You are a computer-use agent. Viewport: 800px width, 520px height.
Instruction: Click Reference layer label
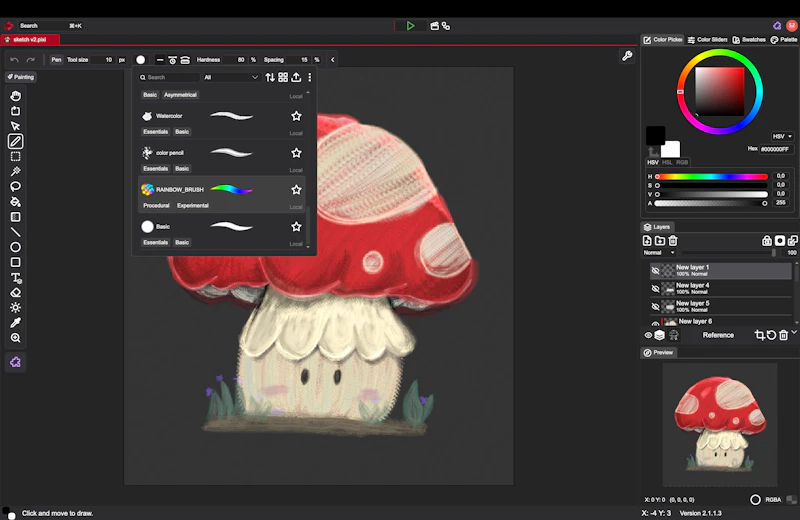tap(718, 335)
